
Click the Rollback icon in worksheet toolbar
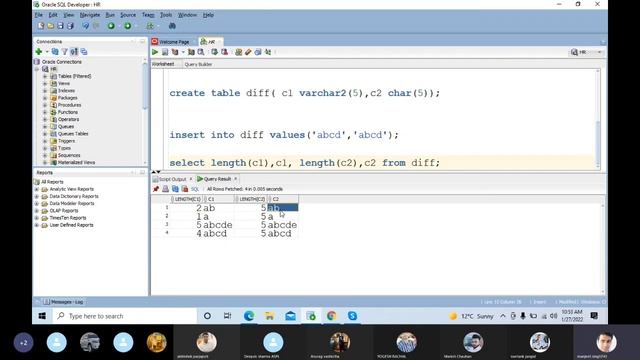[x=224, y=52]
